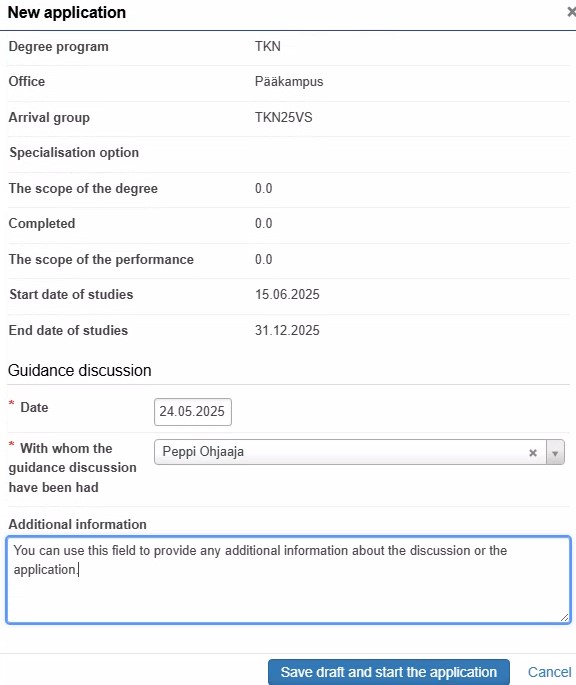Cancel the new application
The image size is (576, 685).
tap(549, 672)
